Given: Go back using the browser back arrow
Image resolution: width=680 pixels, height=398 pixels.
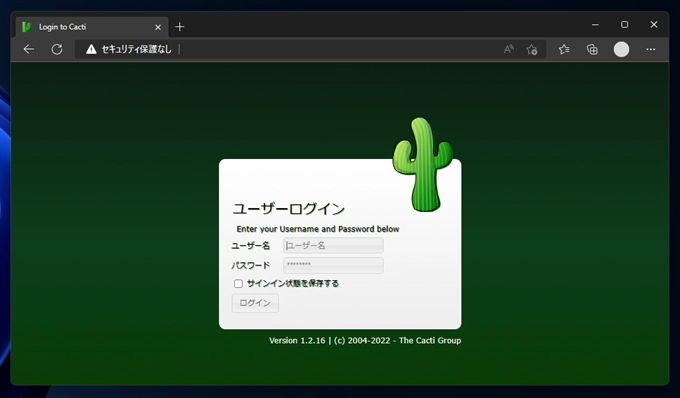Looking at the screenshot, I should pyautogui.click(x=29, y=49).
